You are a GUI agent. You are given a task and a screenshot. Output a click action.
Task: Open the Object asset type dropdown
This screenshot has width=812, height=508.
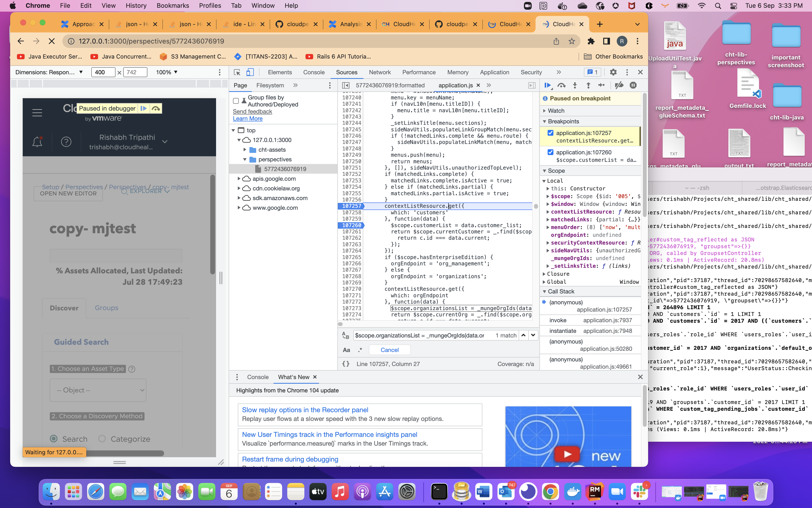click(x=98, y=390)
